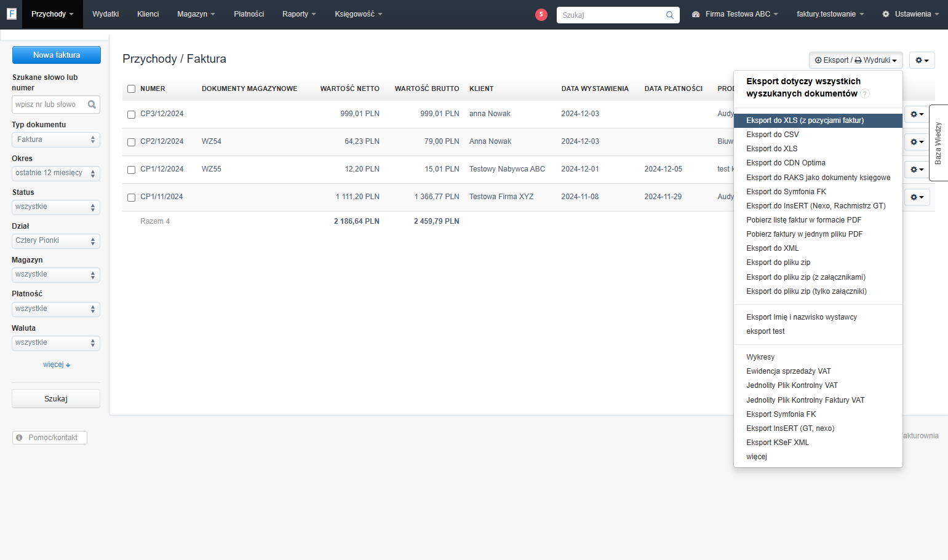The image size is (948, 560).
Task: Choose Eksport do RAKS jako dokumenty księgowe
Action: pos(818,178)
